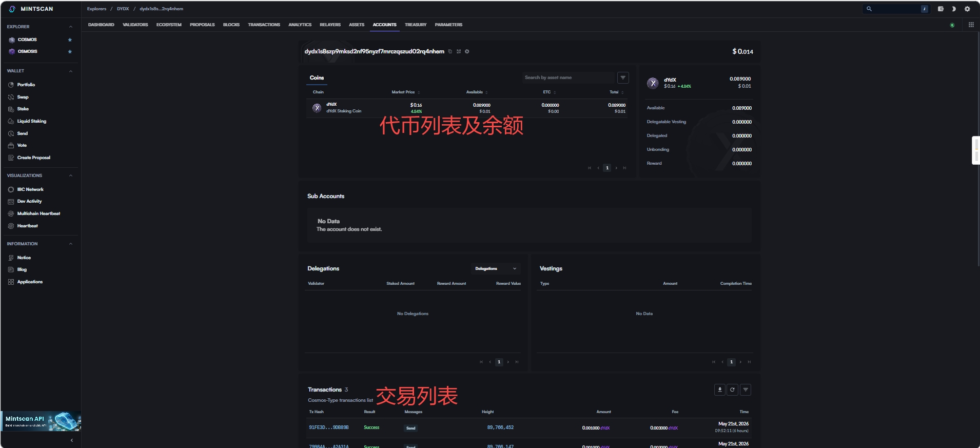The image size is (980, 448).
Task: Open the wallet icon in top bar
Action: click(x=940, y=9)
